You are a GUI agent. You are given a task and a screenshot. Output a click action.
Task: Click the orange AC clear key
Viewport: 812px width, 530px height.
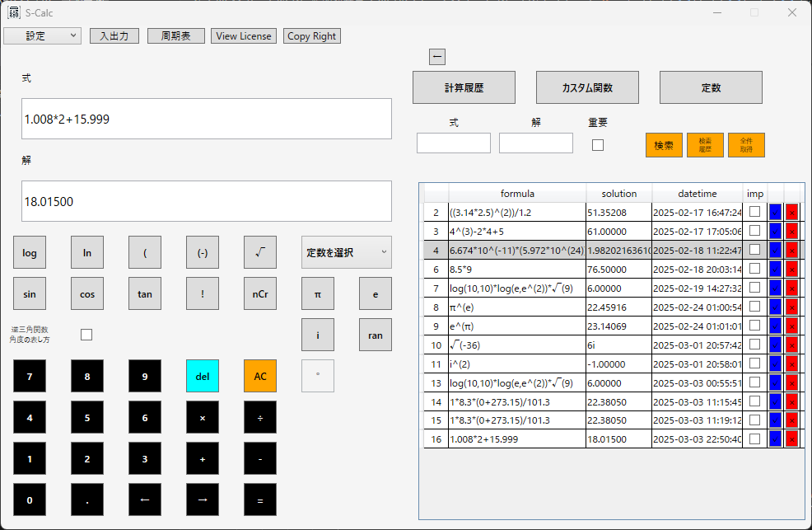click(x=260, y=376)
